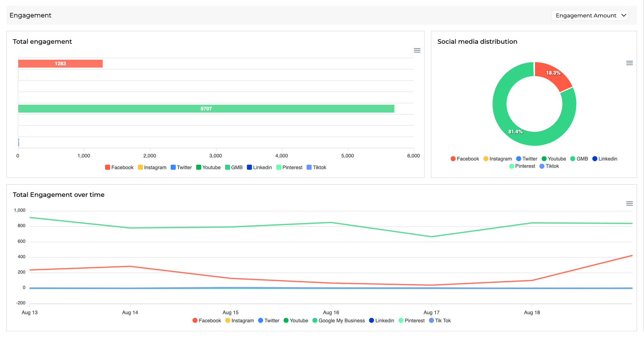The height and width of the screenshot is (340, 644).
Task: Toggle Google My Business line series
Action: pyautogui.click(x=338, y=321)
